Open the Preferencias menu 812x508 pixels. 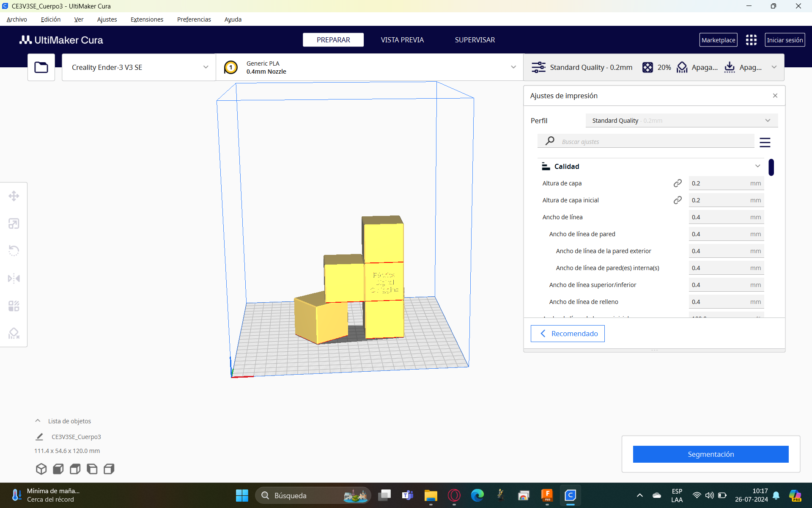194,19
